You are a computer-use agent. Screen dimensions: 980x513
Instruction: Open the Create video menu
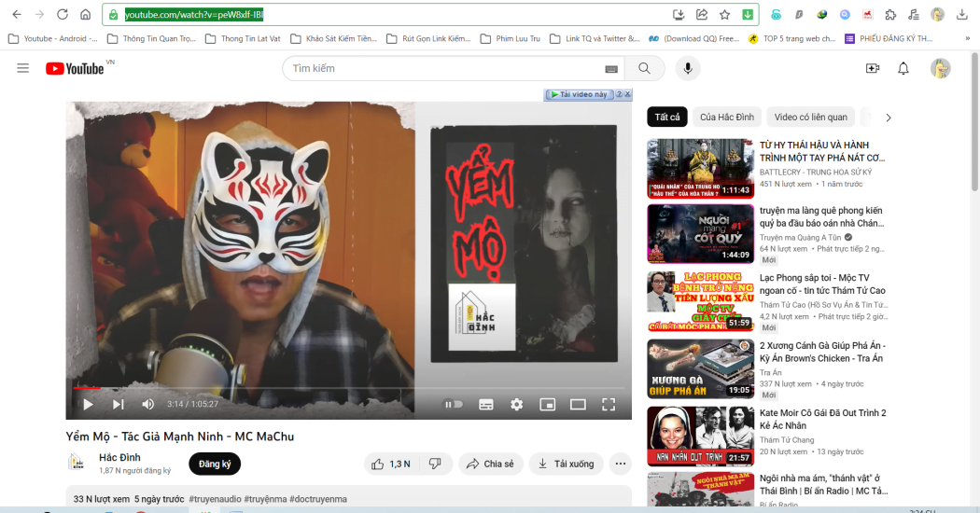873,68
